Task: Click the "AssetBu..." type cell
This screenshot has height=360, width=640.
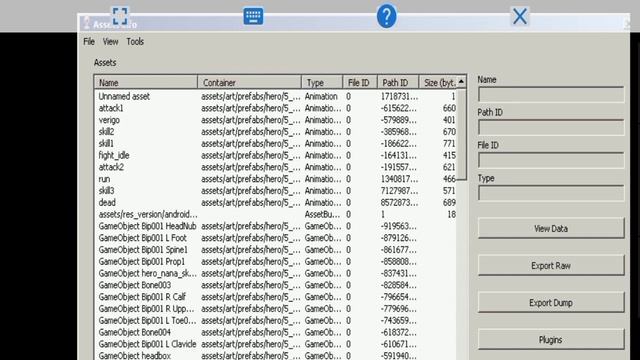Action: [322, 214]
